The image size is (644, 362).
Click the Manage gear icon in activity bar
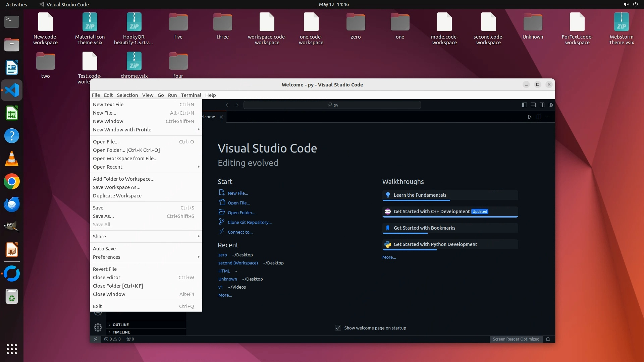pos(98,327)
